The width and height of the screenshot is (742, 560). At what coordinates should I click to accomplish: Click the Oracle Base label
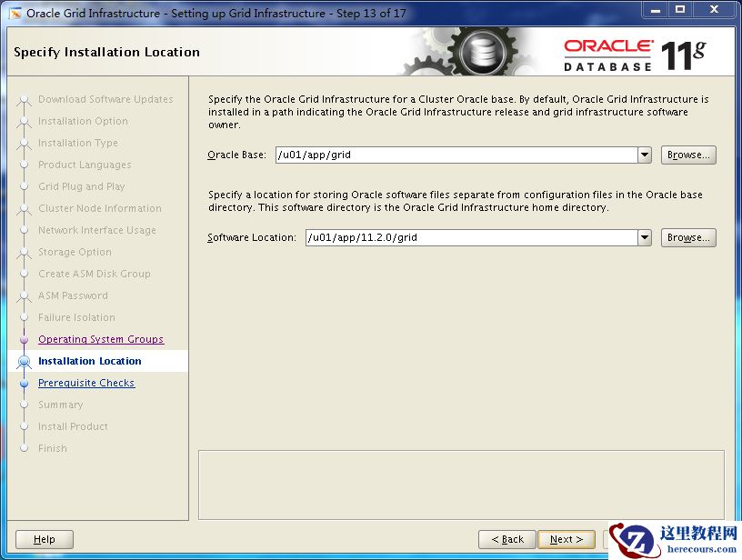(x=236, y=155)
